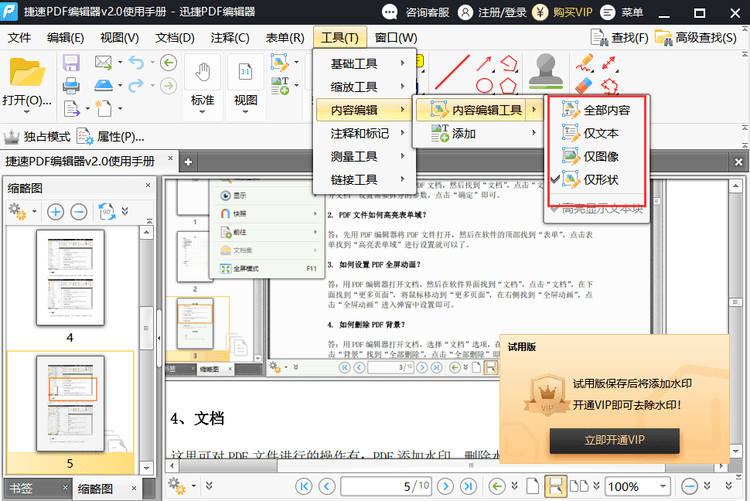Go to first page in bottom bar

[x=304, y=487]
